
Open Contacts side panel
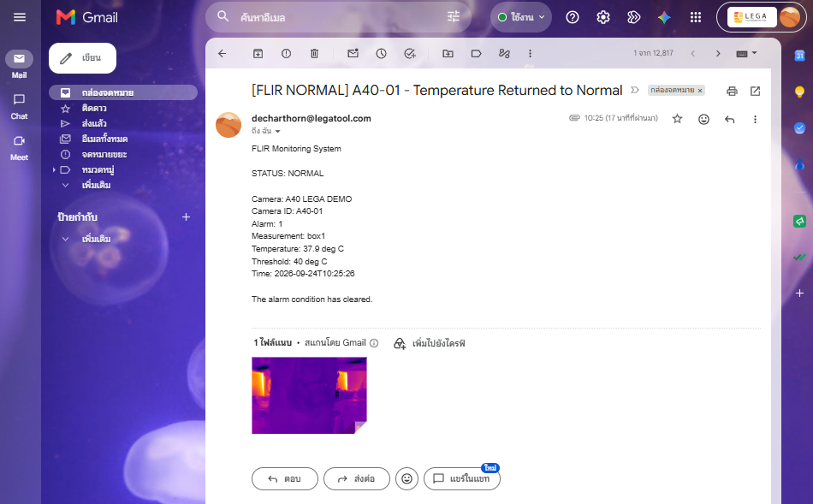tap(799, 164)
